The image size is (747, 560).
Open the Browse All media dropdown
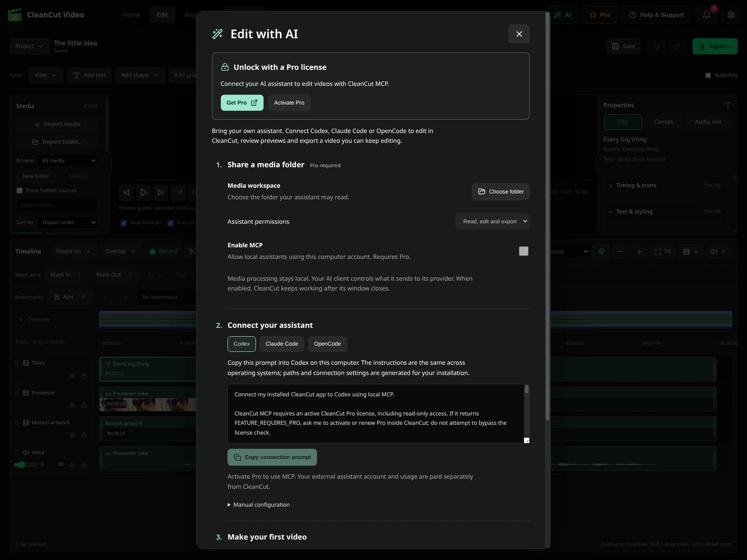68,161
